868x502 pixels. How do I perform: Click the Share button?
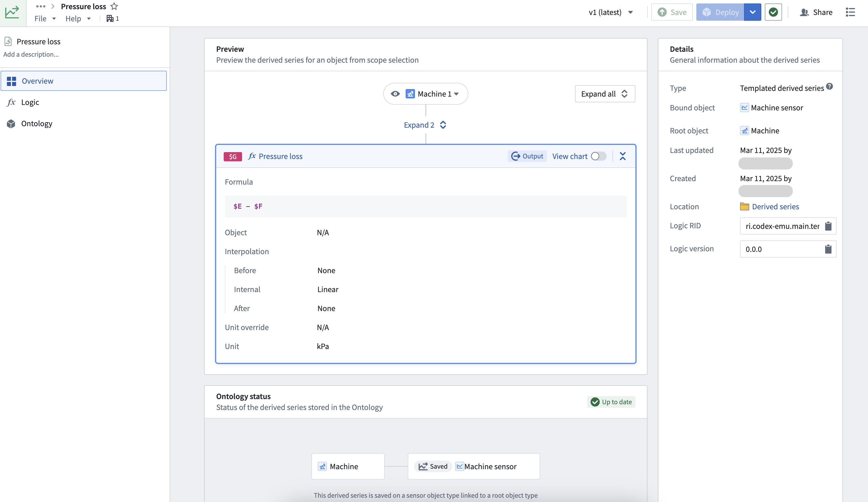[816, 12]
